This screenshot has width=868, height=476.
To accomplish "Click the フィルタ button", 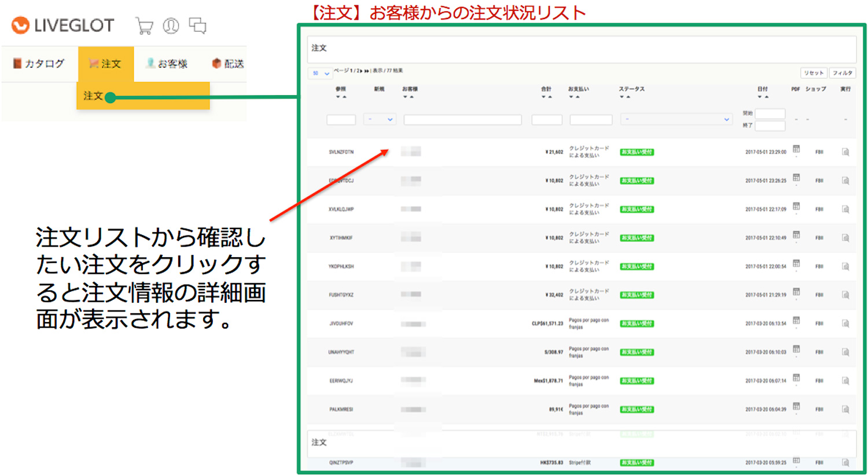I will [843, 73].
